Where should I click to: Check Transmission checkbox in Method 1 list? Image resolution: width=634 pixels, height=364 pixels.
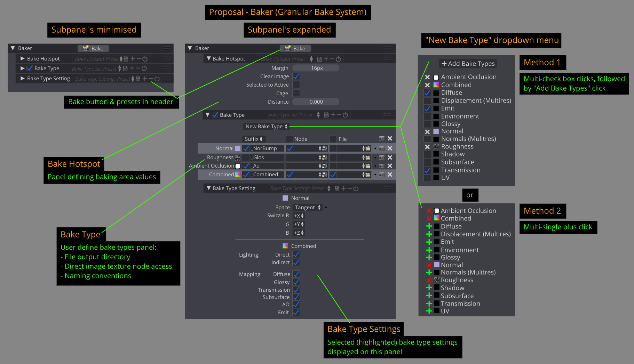[x=427, y=170]
